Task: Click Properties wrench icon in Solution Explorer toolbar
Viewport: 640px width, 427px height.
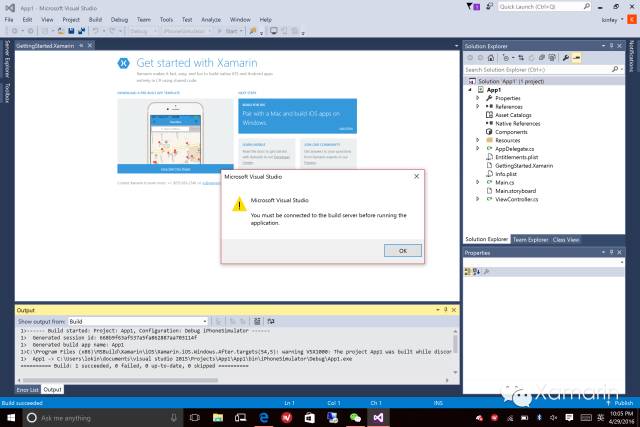Action: pos(566,58)
